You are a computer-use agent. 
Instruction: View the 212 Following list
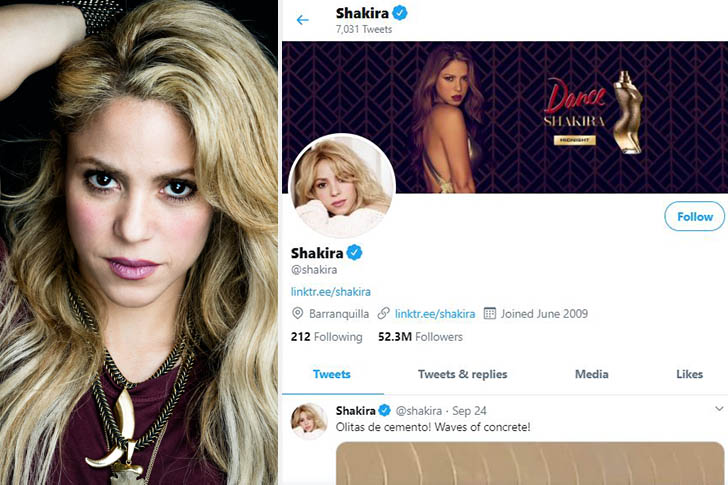(326, 336)
